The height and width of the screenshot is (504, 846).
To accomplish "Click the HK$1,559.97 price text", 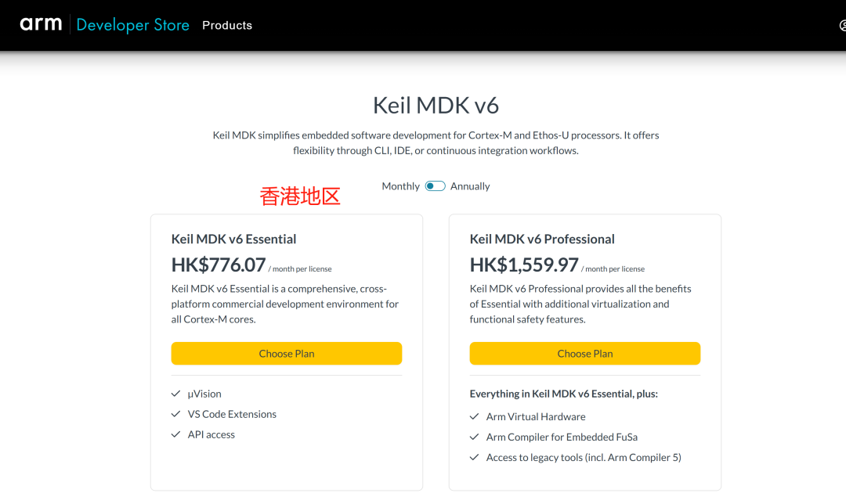I will [x=524, y=265].
